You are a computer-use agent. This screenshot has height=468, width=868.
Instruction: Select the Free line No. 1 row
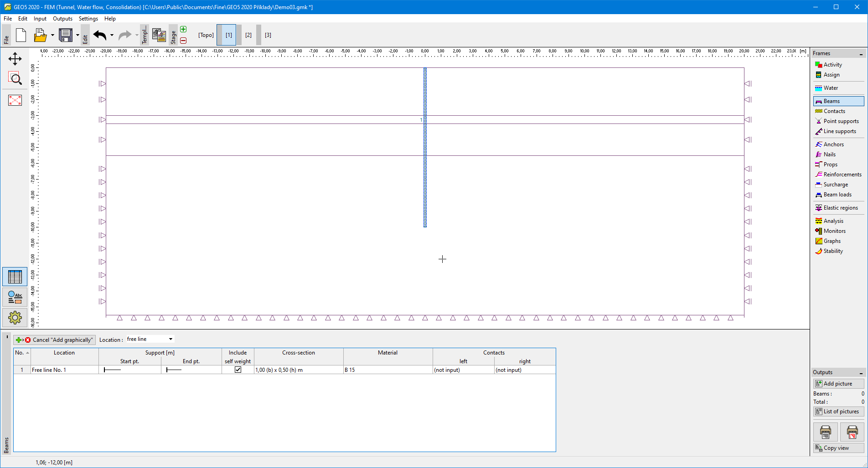64,370
